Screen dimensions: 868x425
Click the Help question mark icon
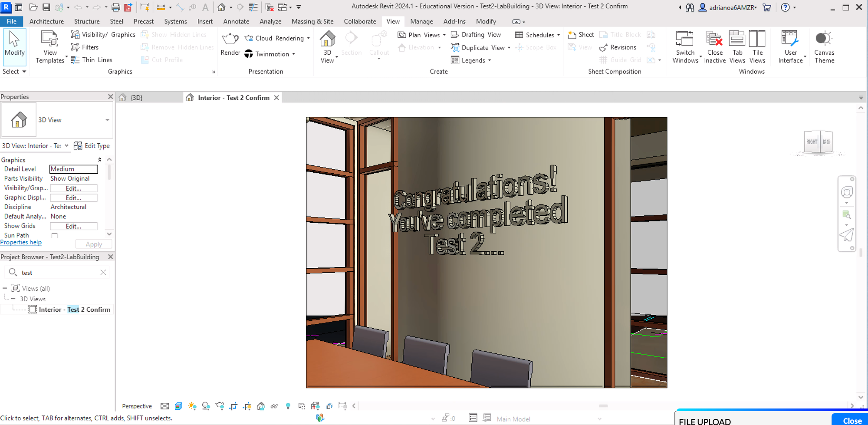click(x=785, y=7)
